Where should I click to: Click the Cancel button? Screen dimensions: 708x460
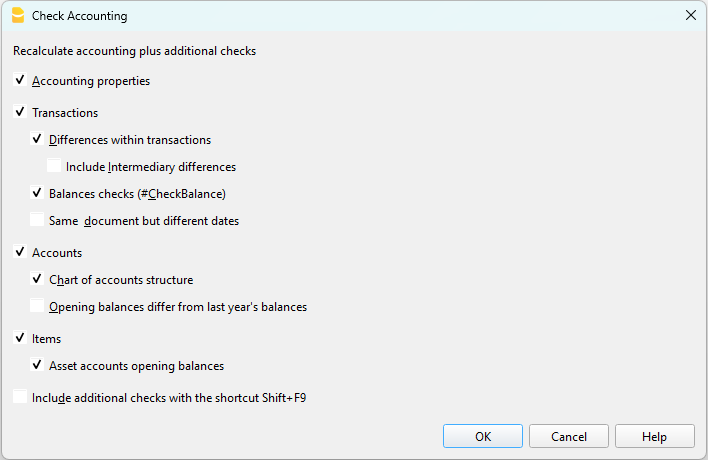(569, 436)
